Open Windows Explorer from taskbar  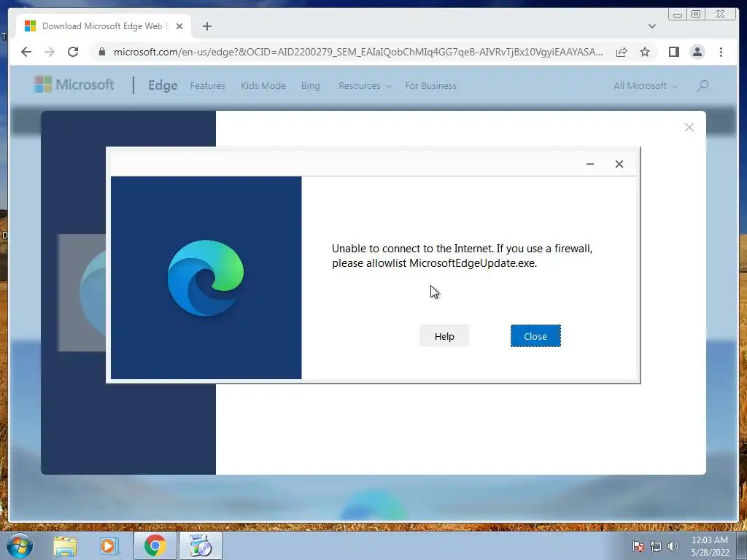[x=65, y=545]
